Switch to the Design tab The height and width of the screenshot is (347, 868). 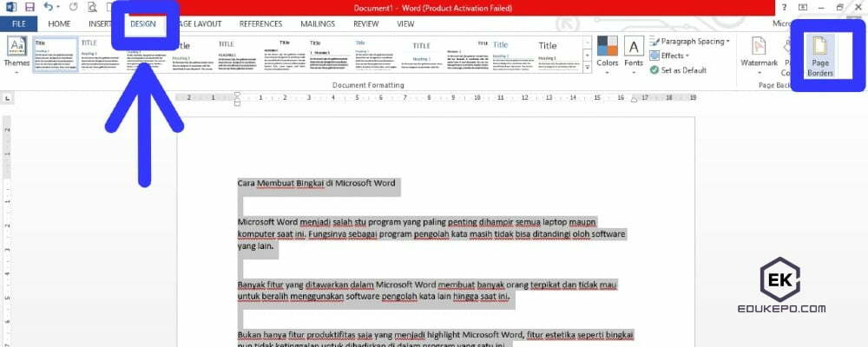(142, 23)
